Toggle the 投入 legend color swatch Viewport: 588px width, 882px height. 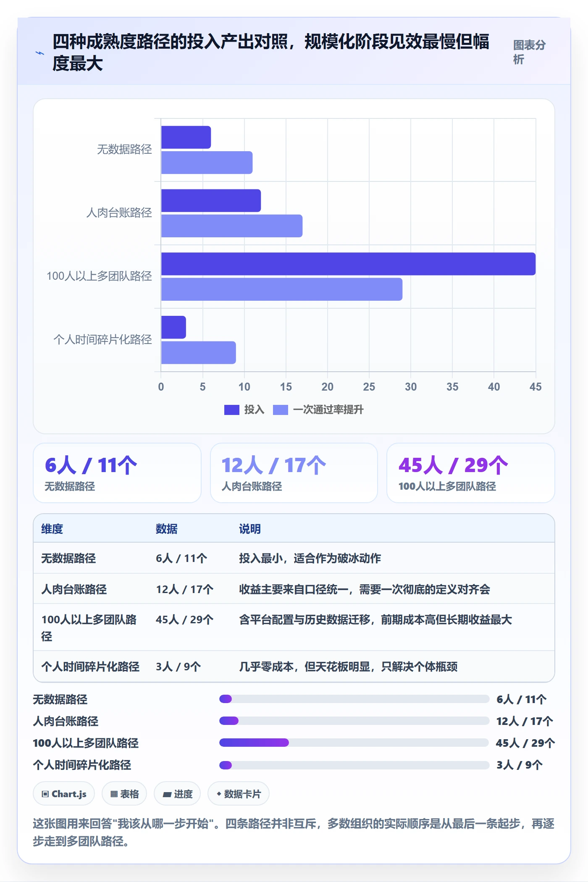pyautogui.click(x=231, y=409)
